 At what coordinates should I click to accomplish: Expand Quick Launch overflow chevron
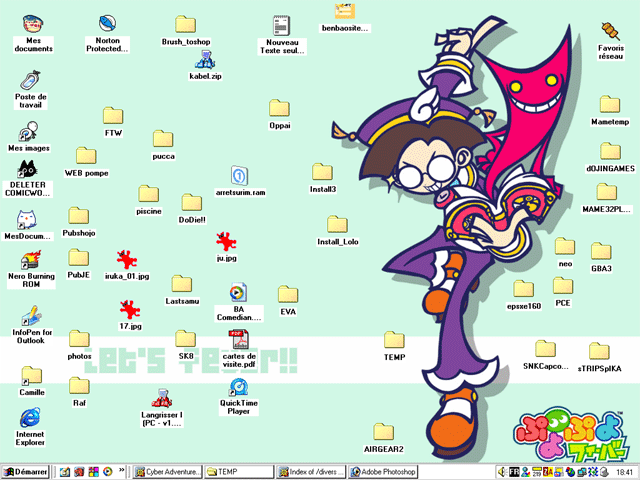pos(121,470)
